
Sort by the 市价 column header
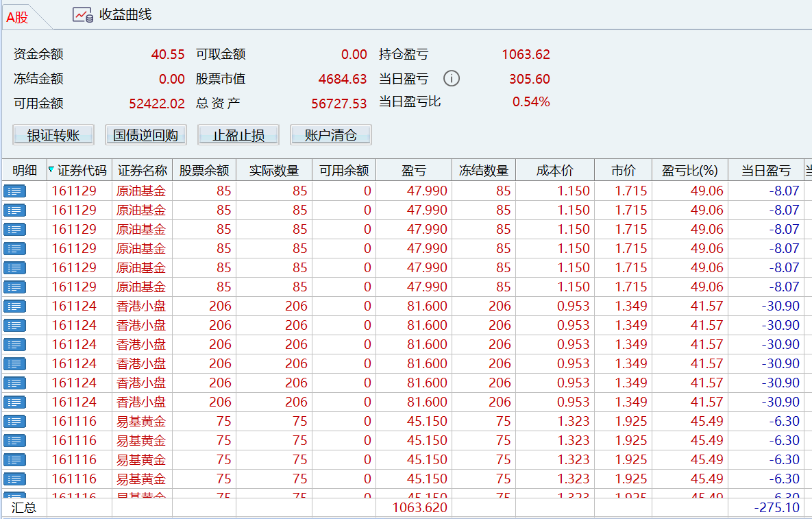click(x=624, y=171)
